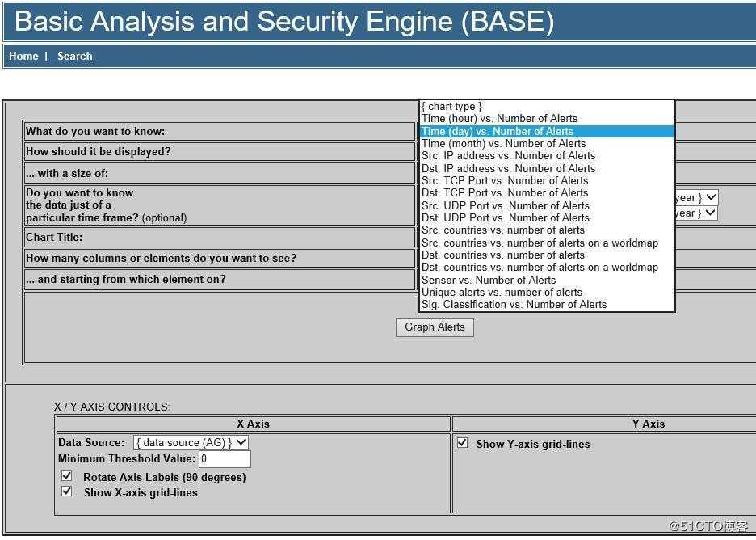Toggle Rotate Axis Labels (90 degrees) checkbox
The height and width of the screenshot is (540, 756).
tap(67, 476)
